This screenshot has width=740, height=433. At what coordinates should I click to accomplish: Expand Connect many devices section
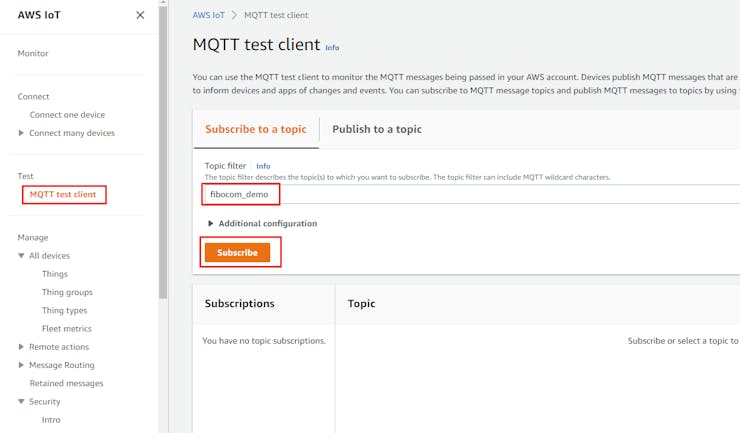pos(22,133)
